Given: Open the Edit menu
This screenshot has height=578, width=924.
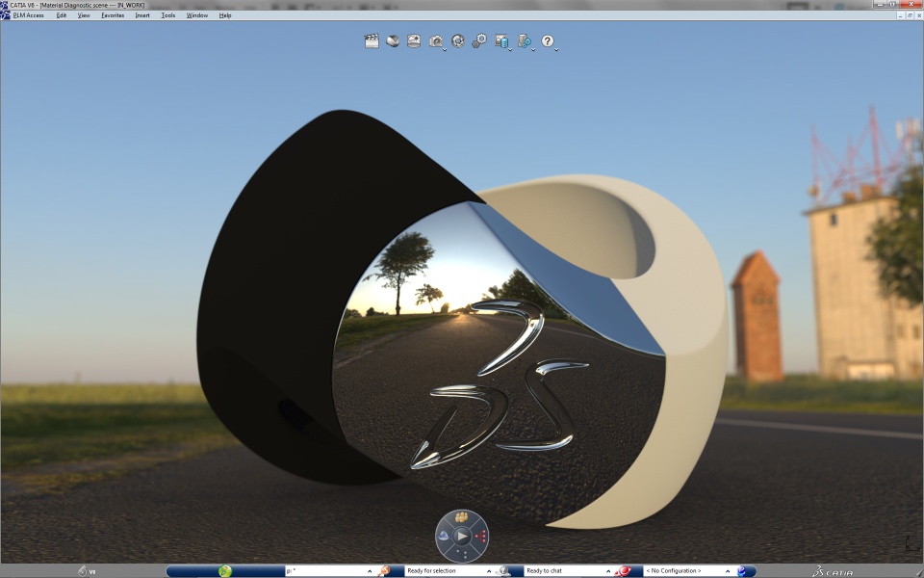Looking at the screenshot, I should [62, 15].
